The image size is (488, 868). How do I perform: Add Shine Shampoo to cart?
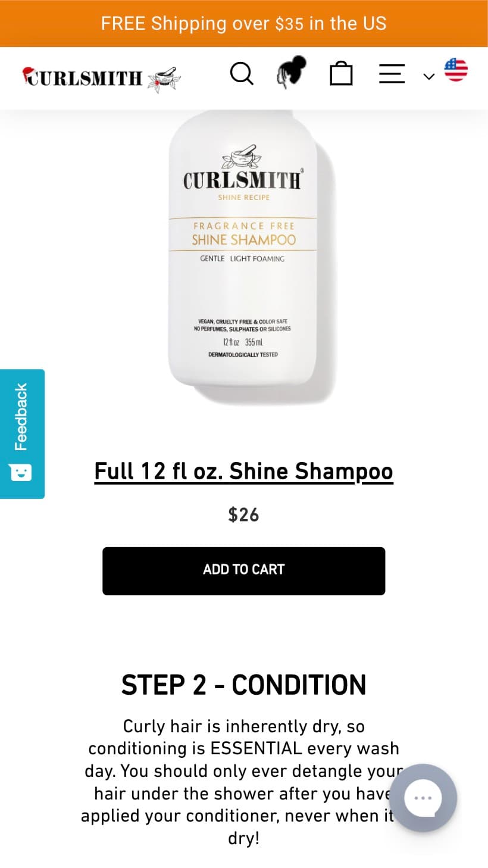tap(243, 571)
